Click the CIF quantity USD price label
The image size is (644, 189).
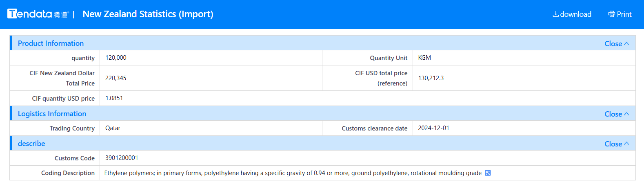[63, 99]
